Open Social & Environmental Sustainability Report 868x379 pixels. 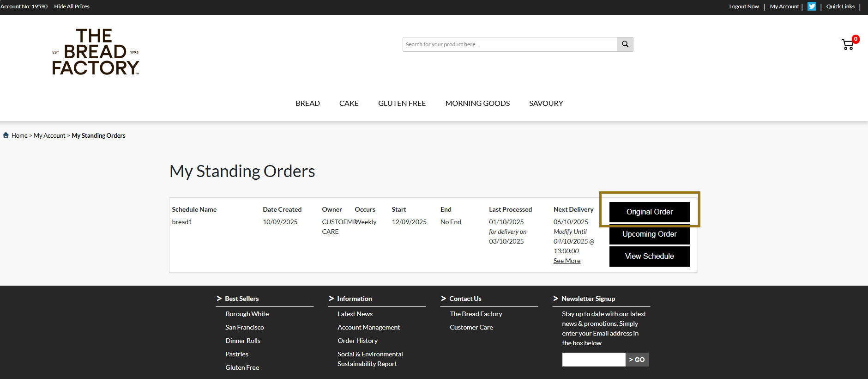pyautogui.click(x=370, y=359)
